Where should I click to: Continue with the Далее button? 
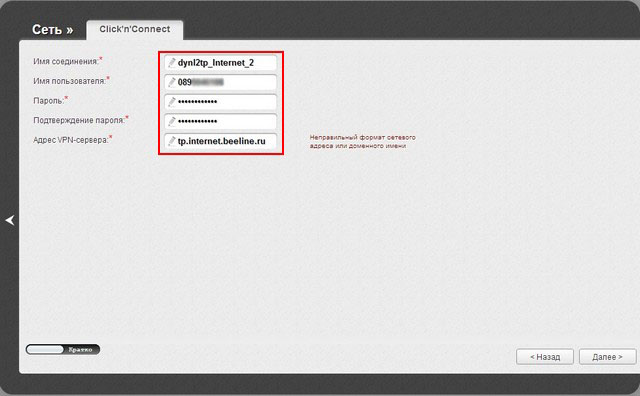pos(607,357)
